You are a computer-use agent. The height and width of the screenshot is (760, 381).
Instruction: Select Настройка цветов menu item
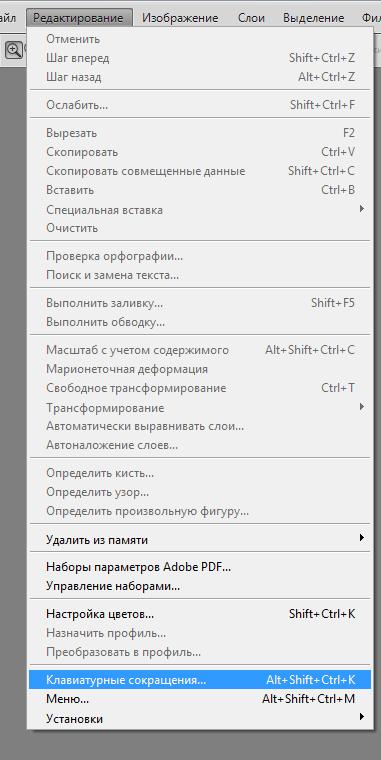[x=200, y=614]
